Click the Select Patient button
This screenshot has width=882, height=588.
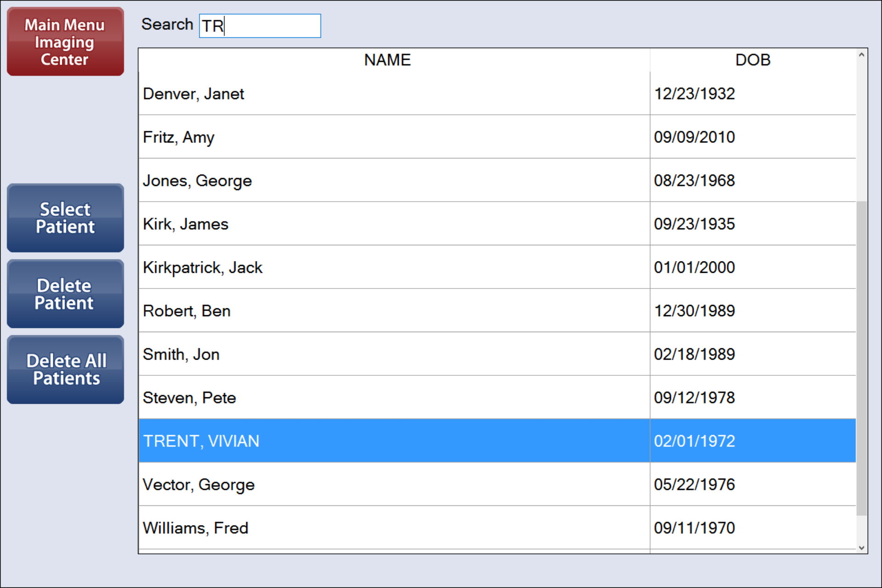(65, 218)
